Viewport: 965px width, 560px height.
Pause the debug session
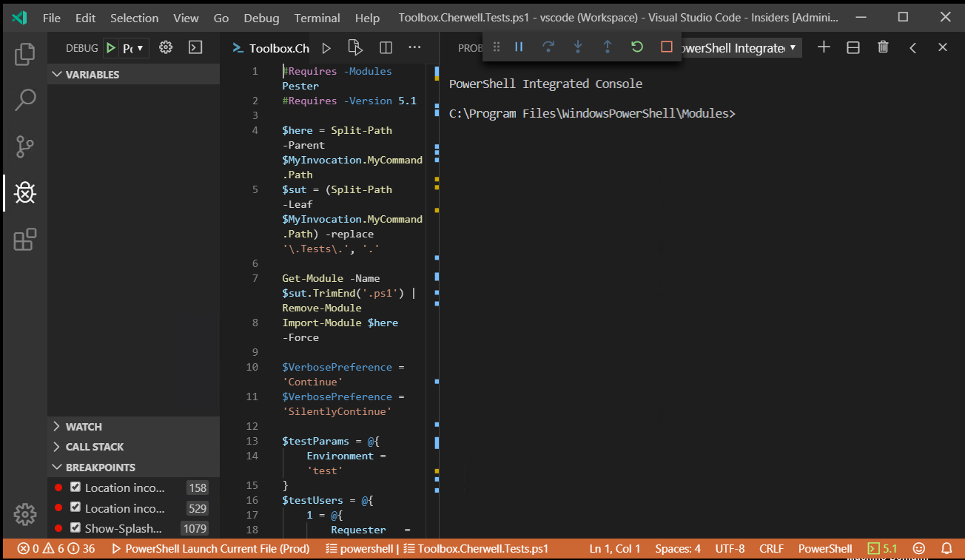point(519,47)
